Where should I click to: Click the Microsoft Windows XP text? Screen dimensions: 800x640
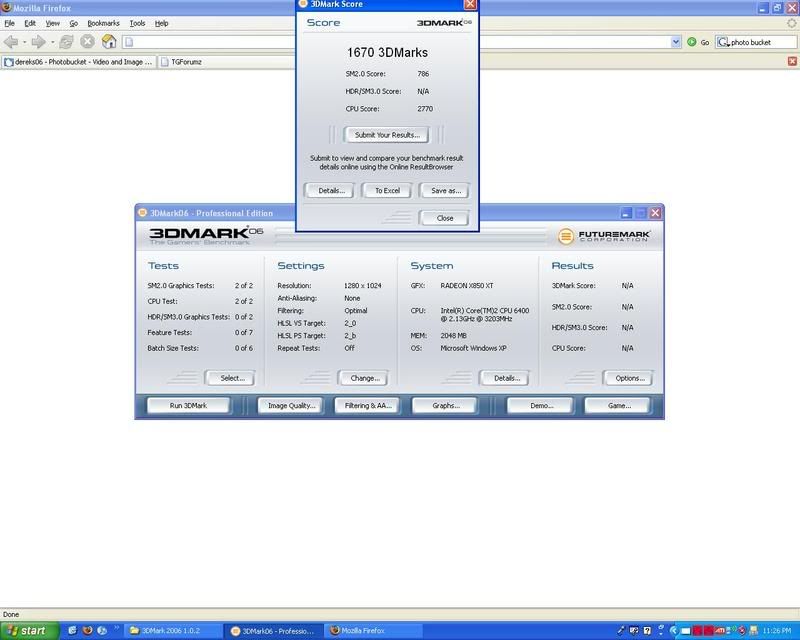coord(473,348)
